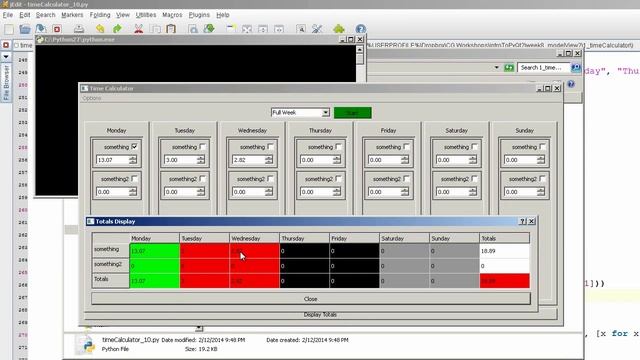Uncheck Monday's something checkbox
This screenshot has height=360, width=640.
click(134, 147)
